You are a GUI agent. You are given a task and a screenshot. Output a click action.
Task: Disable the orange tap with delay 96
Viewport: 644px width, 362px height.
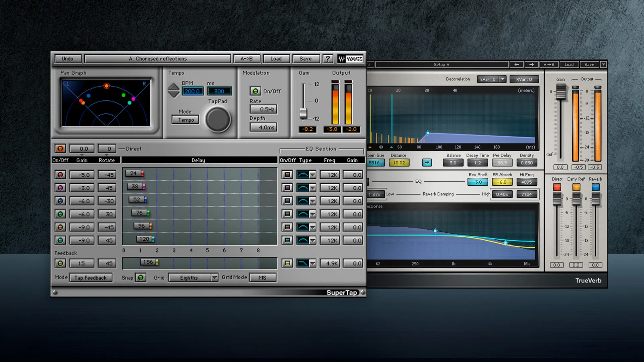60,227
